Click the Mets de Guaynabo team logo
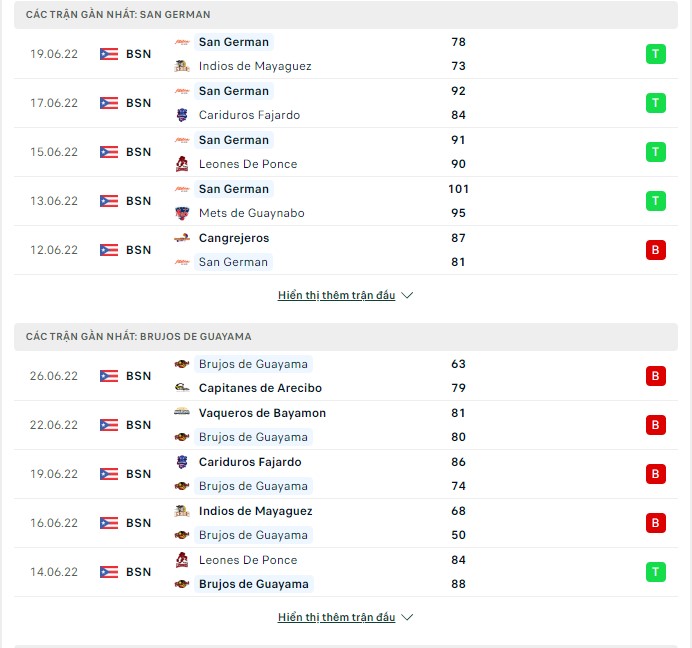The image size is (692, 648). [x=182, y=213]
